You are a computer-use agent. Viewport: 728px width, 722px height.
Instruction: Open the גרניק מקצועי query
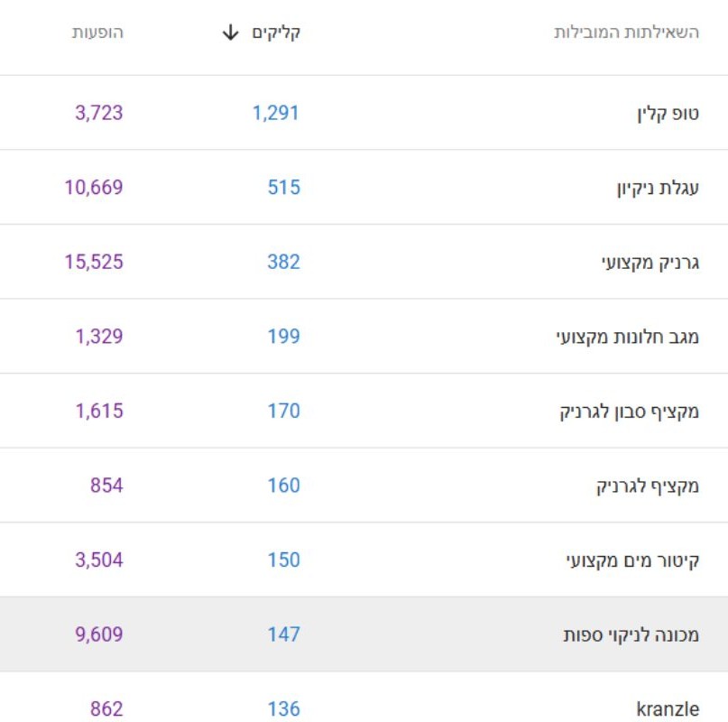coord(649,263)
